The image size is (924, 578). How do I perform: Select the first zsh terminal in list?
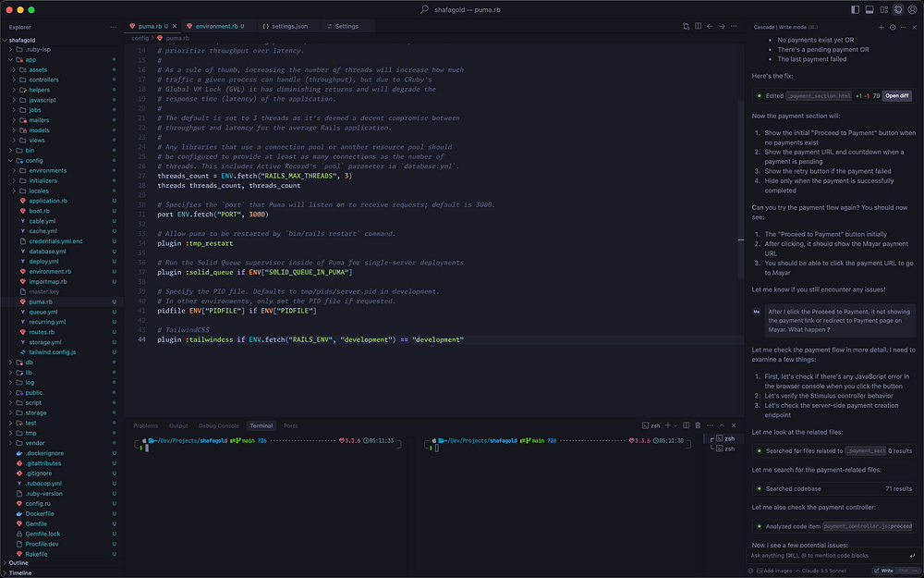click(x=724, y=438)
